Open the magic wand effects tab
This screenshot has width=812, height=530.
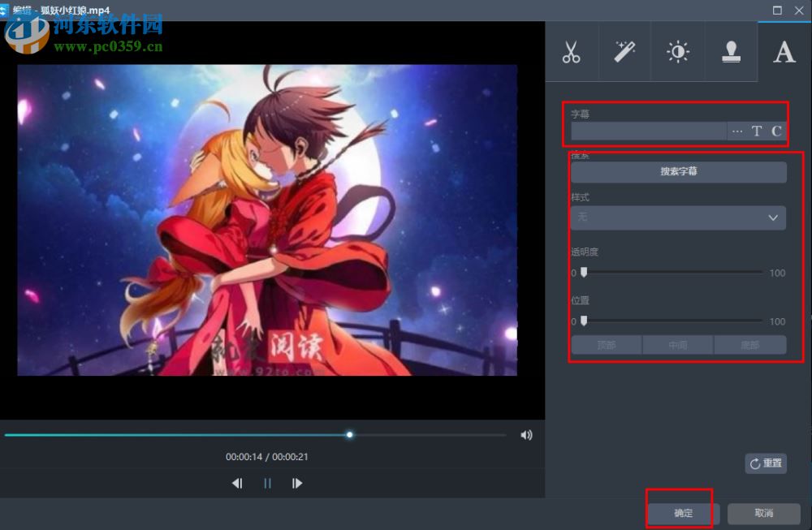tap(625, 52)
